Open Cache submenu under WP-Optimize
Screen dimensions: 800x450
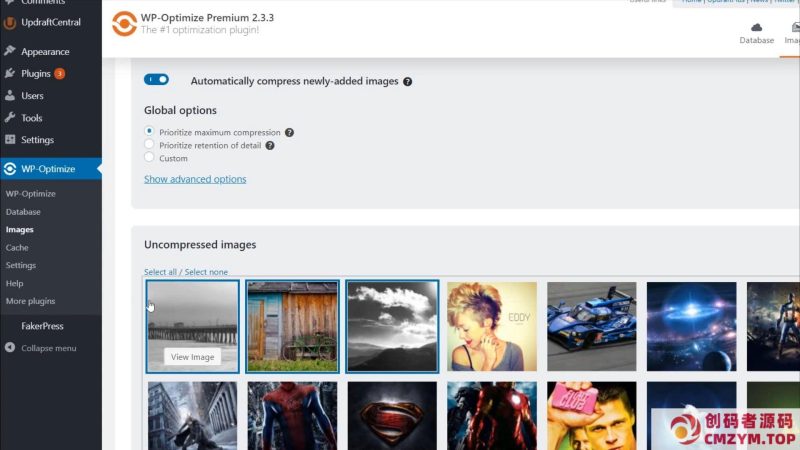17,247
